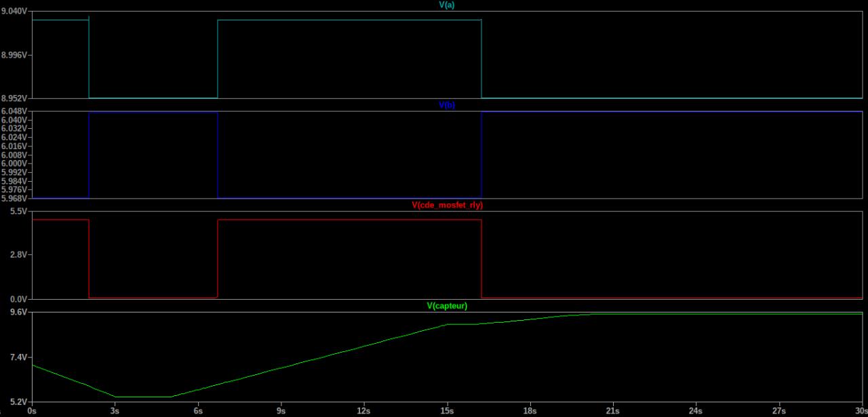Click the 27s time axis label

(x=779, y=411)
